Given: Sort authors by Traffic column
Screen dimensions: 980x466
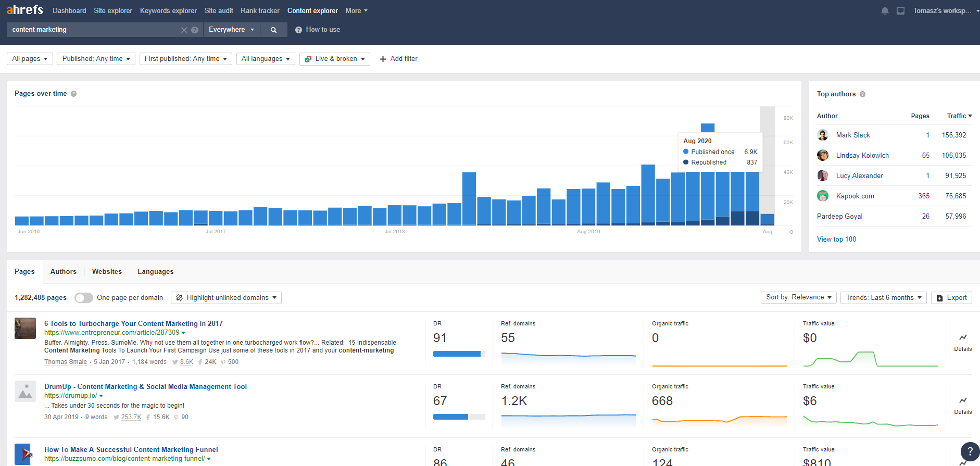Looking at the screenshot, I should [959, 116].
